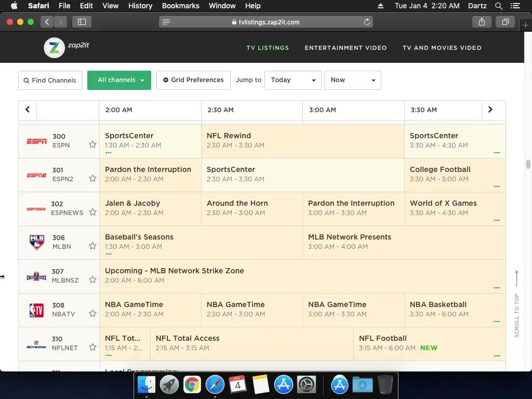Open College Football listing on ESPN2

click(x=455, y=175)
